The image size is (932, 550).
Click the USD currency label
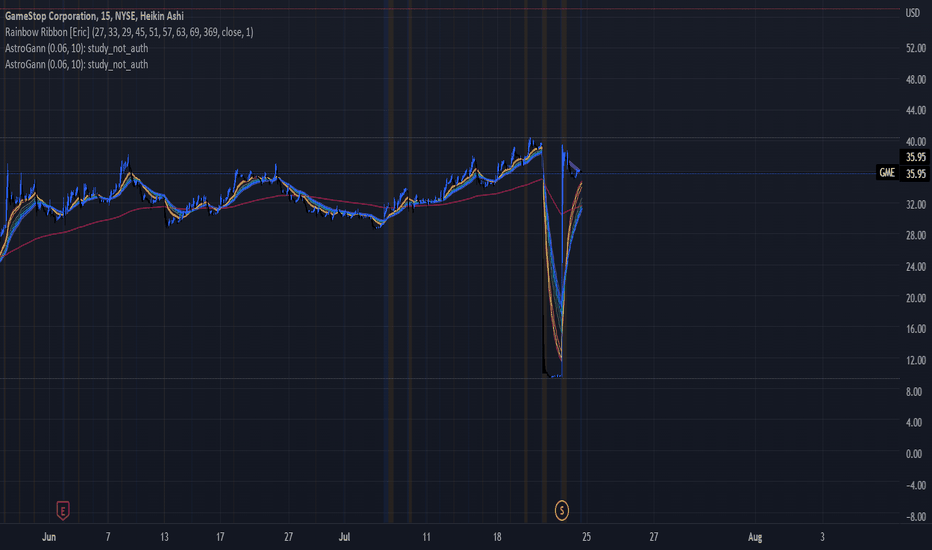912,13
